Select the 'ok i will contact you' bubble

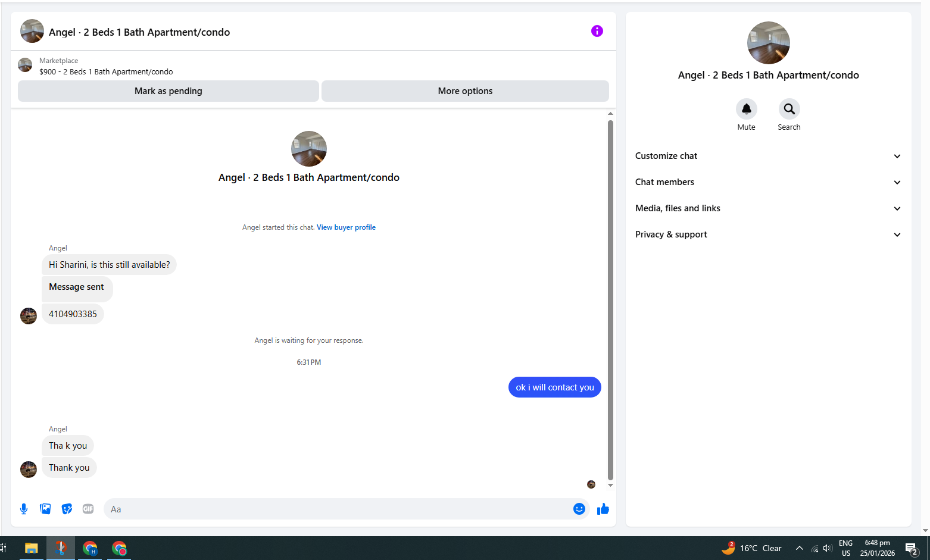click(555, 387)
